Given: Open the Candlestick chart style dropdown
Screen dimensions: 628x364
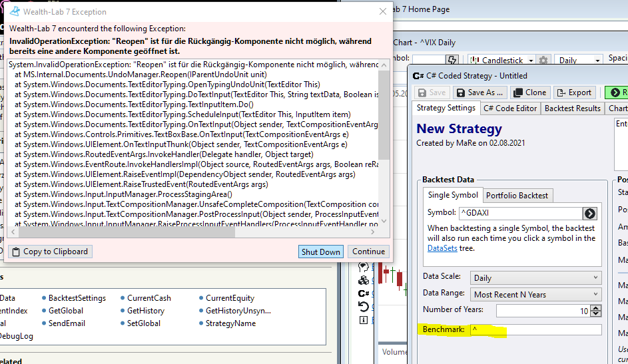Looking at the screenshot, I should 503,60.
